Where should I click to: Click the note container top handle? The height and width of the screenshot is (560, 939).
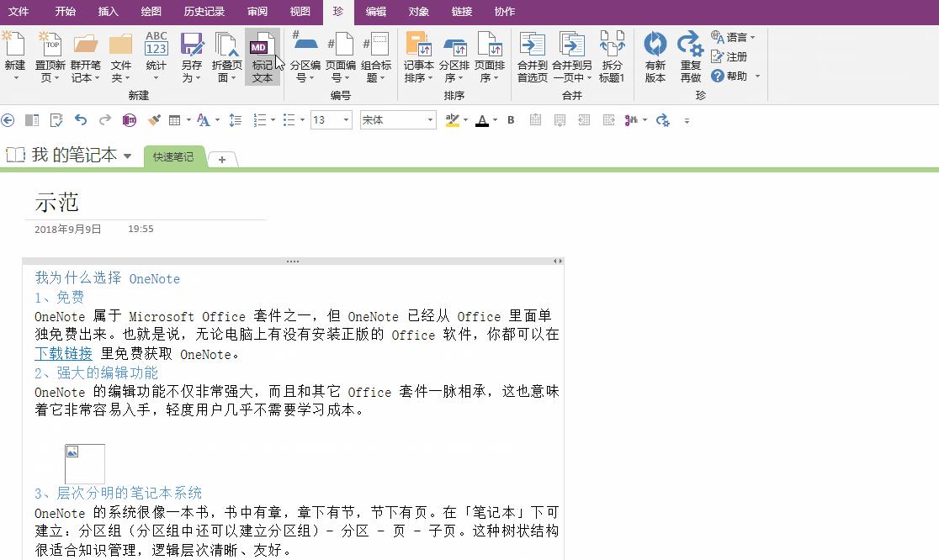pyautogui.click(x=293, y=262)
